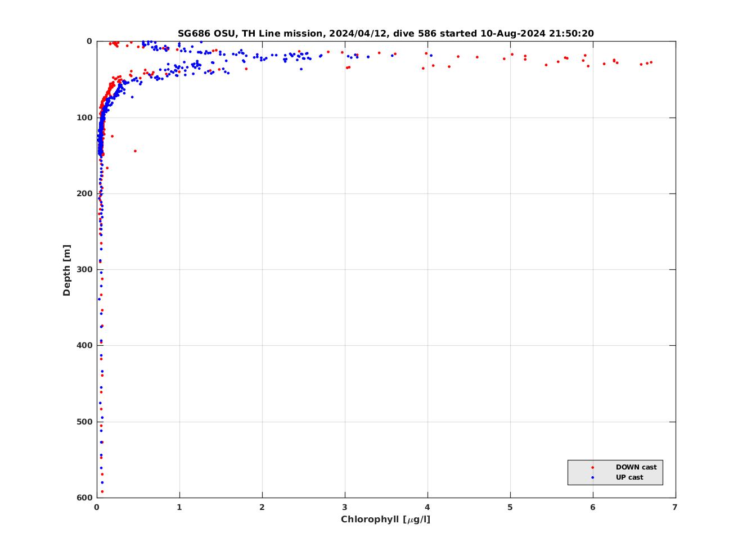Click the x-axis tick label 2
Viewport: 747px width, 560px height.
(x=262, y=507)
